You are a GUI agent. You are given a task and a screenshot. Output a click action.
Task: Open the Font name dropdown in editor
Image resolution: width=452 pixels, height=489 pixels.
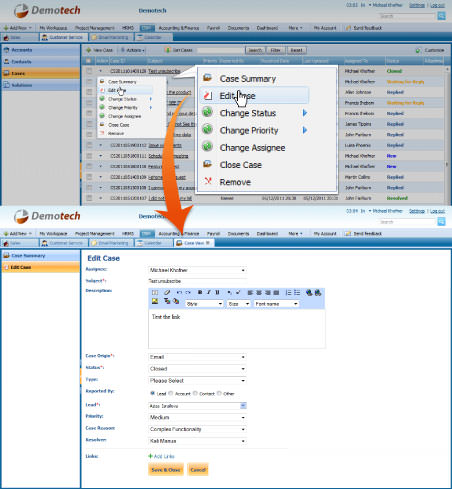(x=276, y=304)
